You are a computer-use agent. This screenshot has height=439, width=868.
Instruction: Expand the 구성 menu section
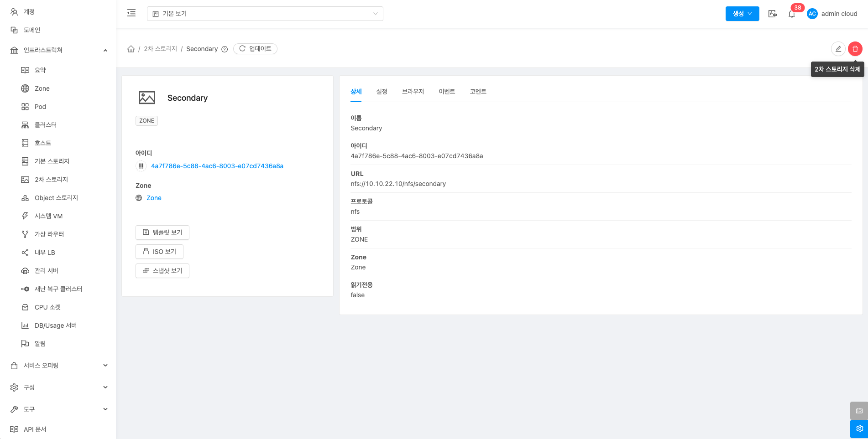[58, 387]
